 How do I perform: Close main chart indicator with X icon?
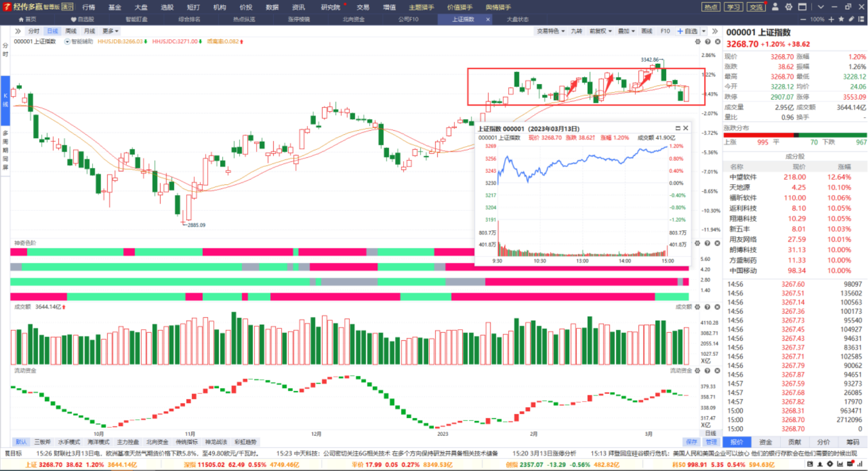pos(718,42)
